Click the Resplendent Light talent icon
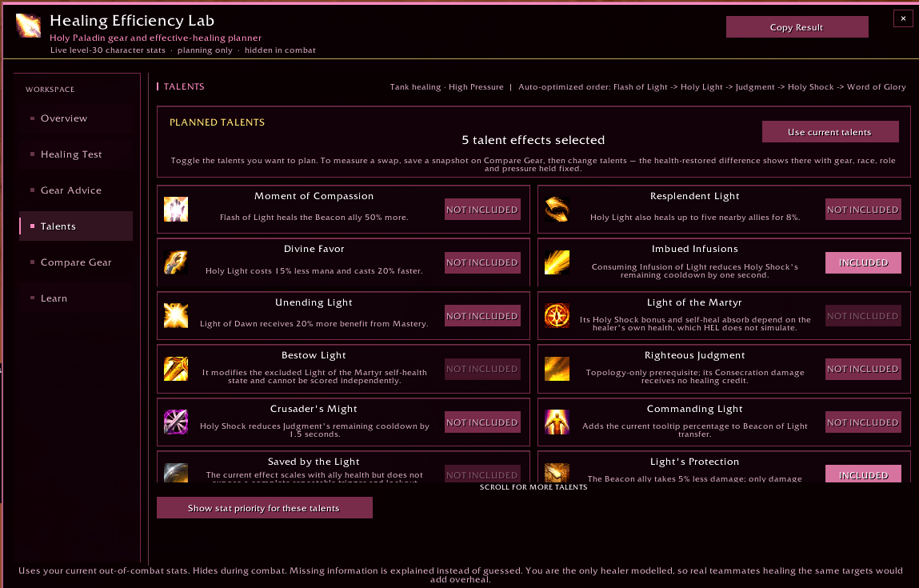 coord(557,210)
